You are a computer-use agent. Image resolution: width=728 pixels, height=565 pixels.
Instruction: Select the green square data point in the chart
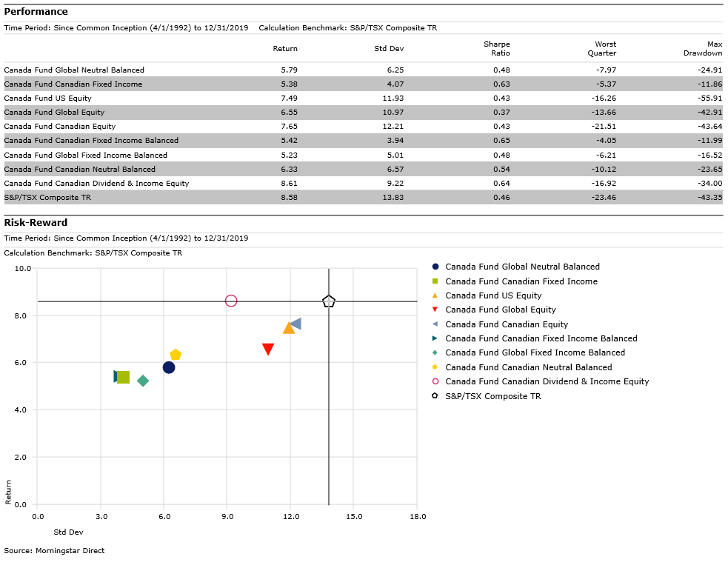124,377
